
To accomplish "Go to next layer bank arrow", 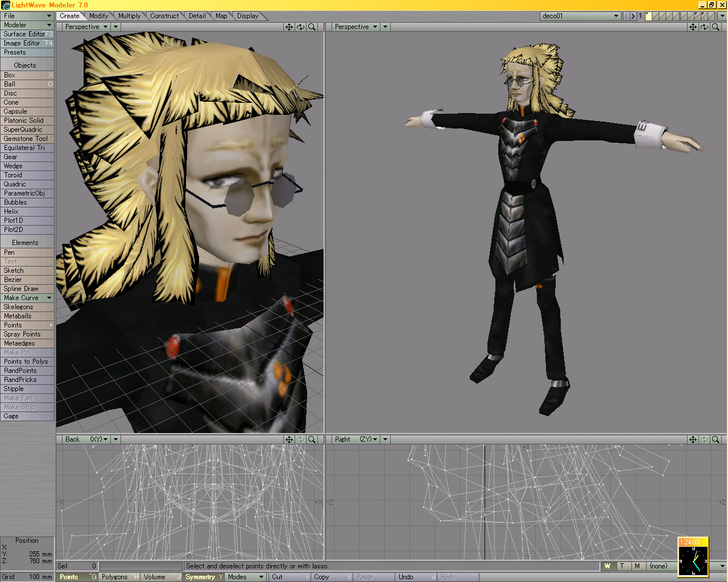I will point(633,16).
